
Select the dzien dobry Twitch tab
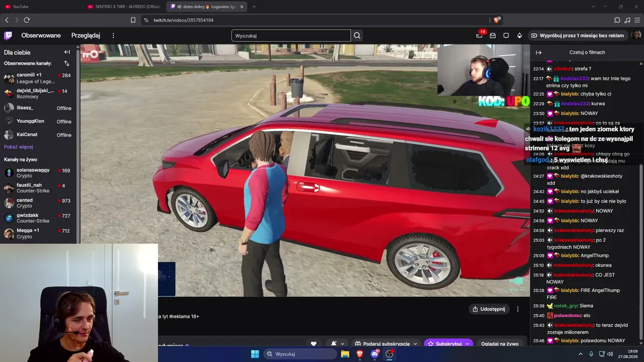pyautogui.click(x=206, y=7)
